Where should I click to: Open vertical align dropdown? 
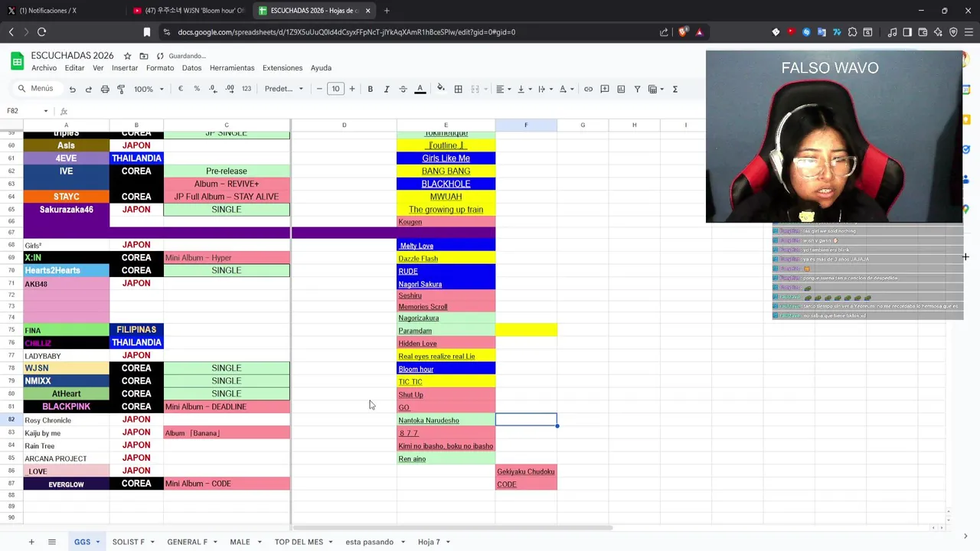pyautogui.click(x=524, y=89)
